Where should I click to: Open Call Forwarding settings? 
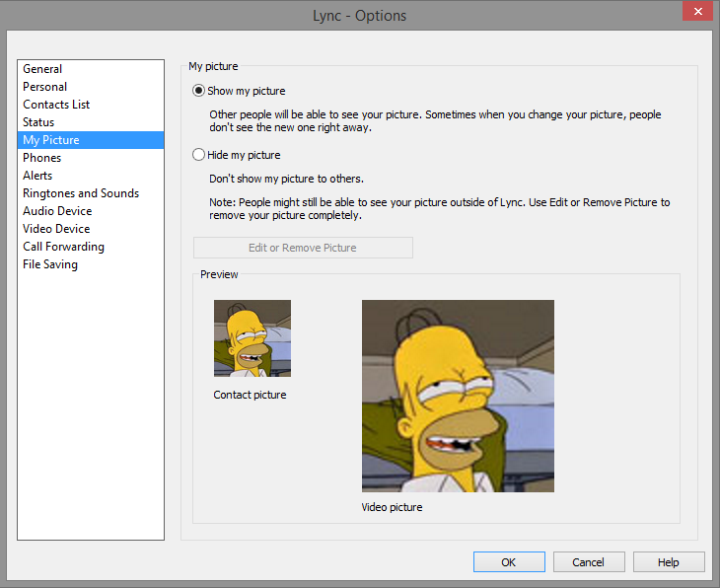click(x=91, y=247)
